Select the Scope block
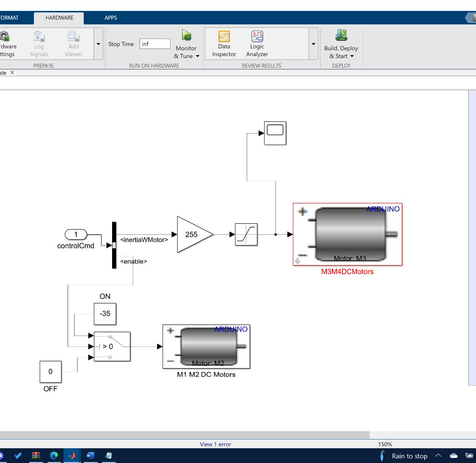Screen dimensions: 476x463 (275, 133)
